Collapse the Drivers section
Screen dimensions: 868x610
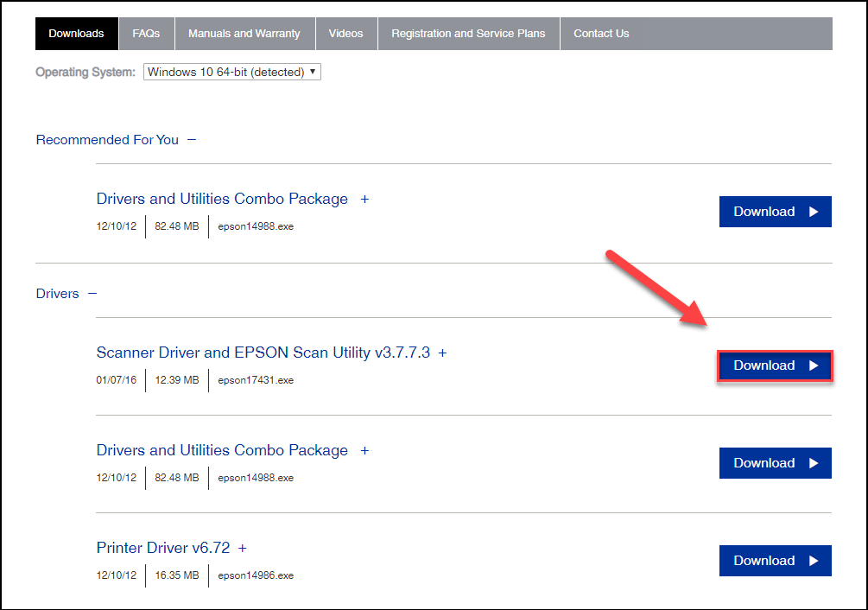point(92,294)
